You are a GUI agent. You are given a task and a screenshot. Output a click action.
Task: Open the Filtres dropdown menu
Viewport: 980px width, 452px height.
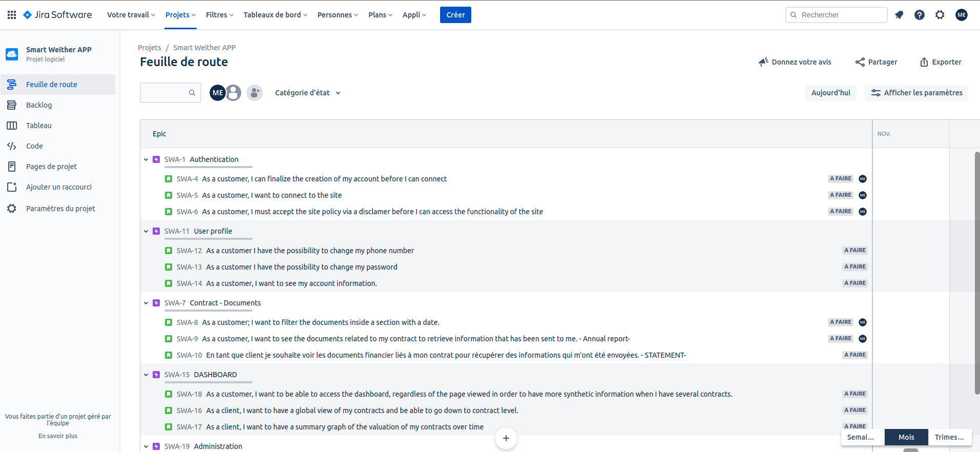click(220, 15)
